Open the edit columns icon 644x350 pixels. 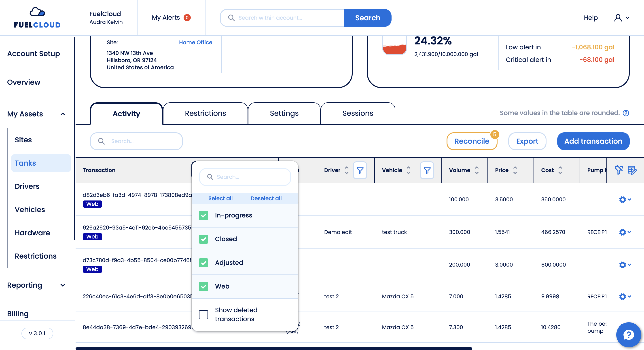632,170
